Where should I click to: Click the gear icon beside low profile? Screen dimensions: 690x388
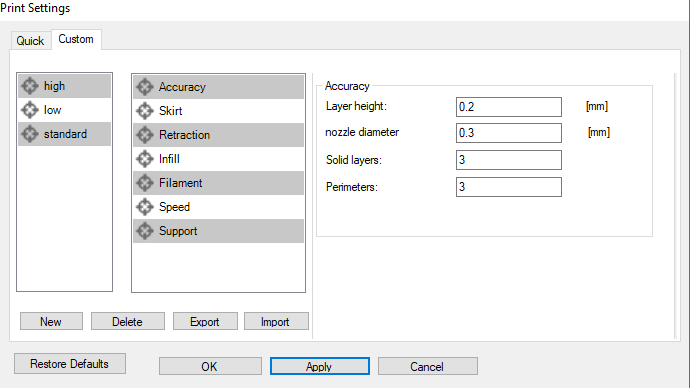[30, 110]
